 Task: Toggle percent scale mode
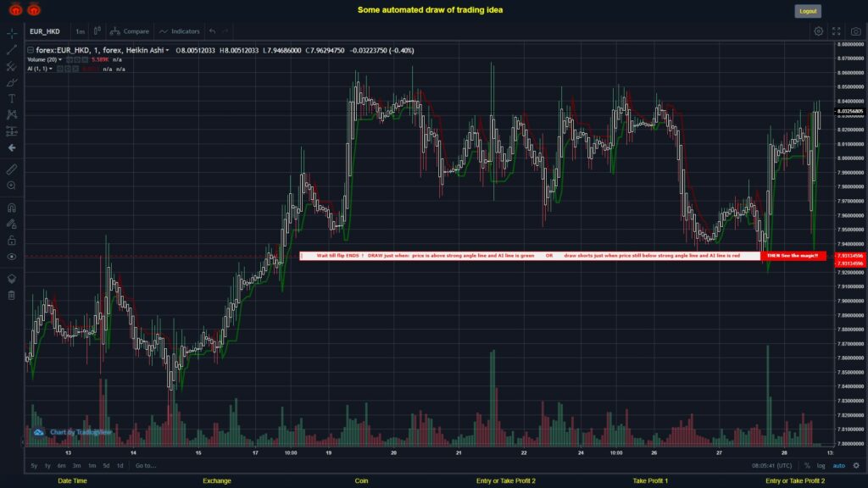click(x=807, y=466)
